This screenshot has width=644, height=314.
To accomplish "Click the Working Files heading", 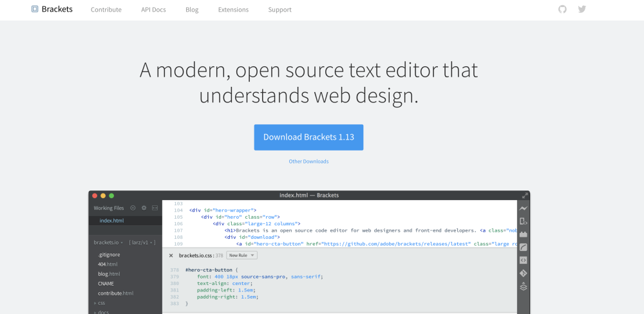I will click(x=108, y=208).
